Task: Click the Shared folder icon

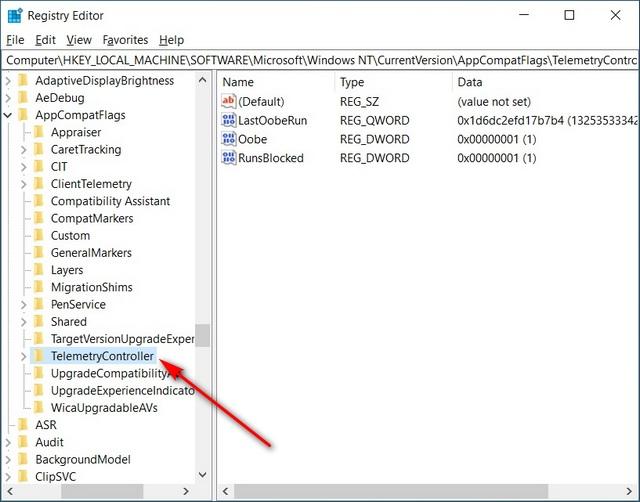Action: click(x=39, y=321)
